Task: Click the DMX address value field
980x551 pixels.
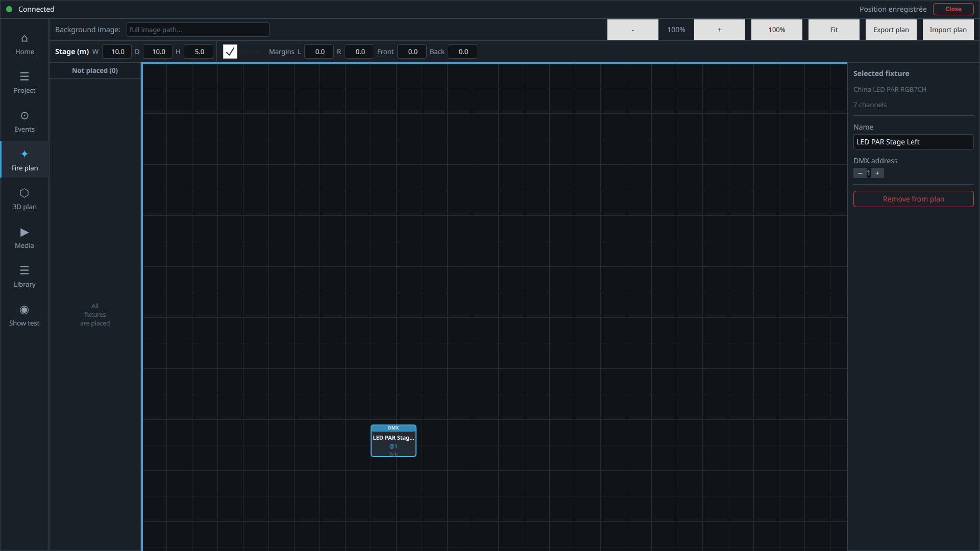Action: click(869, 173)
